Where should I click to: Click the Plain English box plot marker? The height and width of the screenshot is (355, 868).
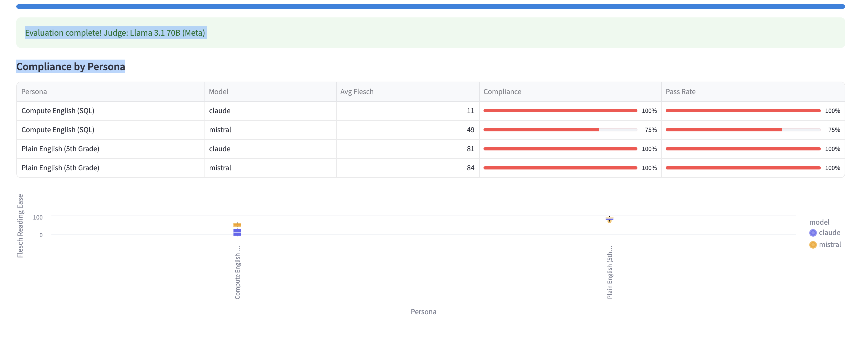[x=609, y=219]
